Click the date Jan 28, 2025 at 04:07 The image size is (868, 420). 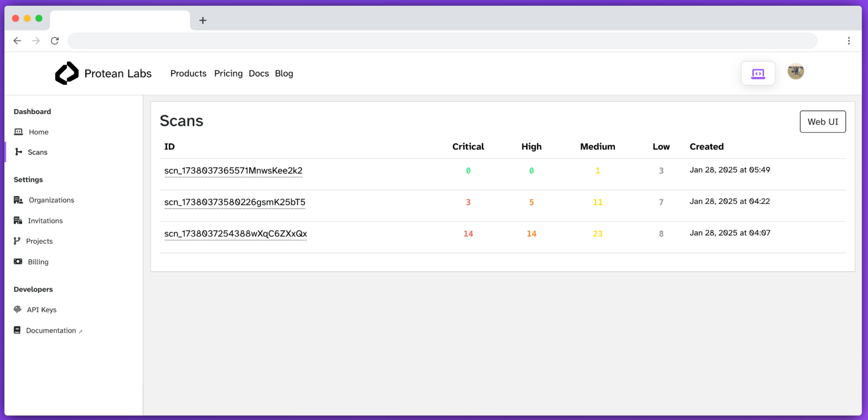730,233
